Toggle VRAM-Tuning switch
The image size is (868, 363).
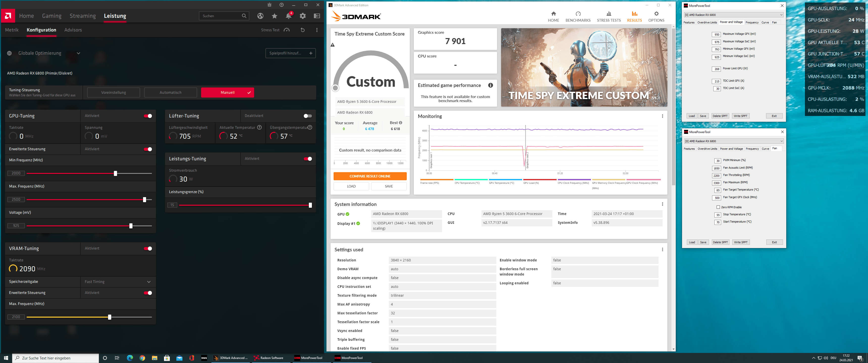tap(148, 249)
